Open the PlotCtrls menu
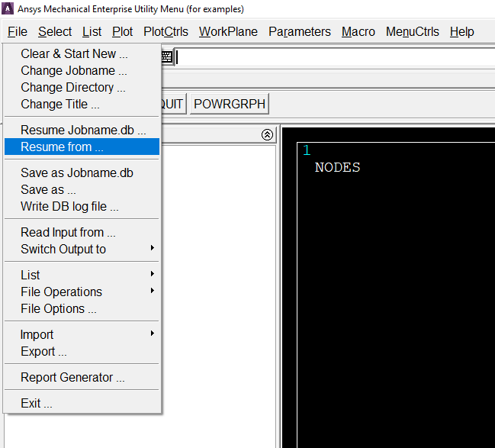Screen dimensions: 495x448 click(166, 31)
